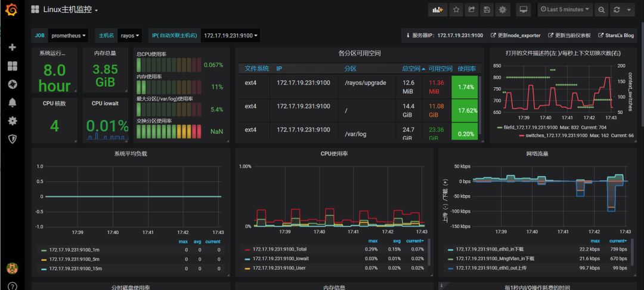Open the refresh interval dropdown arrow

coord(629,10)
